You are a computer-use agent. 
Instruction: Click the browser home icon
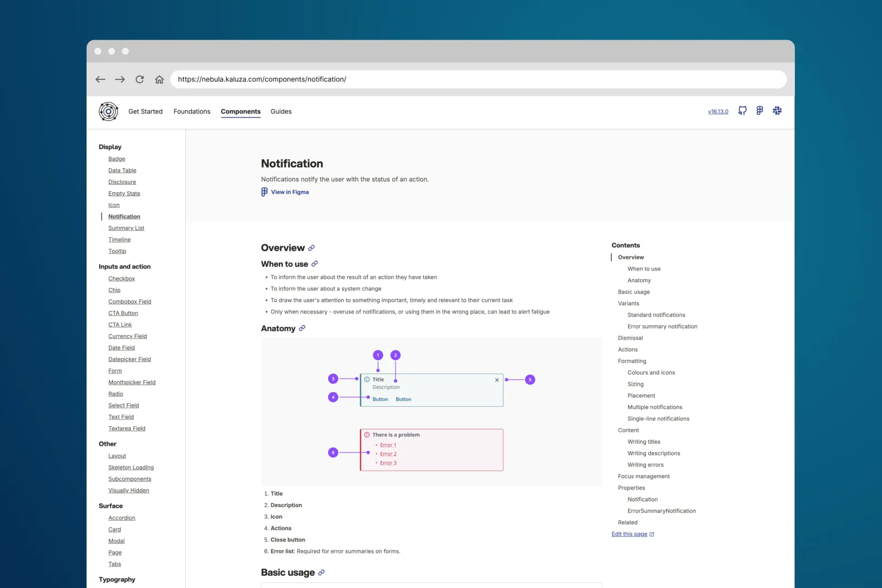tap(159, 79)
